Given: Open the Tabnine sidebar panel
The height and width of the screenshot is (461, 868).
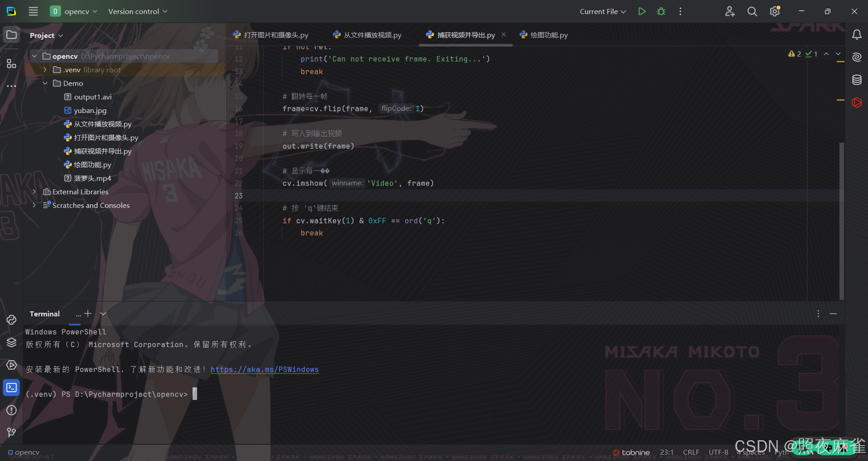Looking at the screenshot, I should point(857,103).
